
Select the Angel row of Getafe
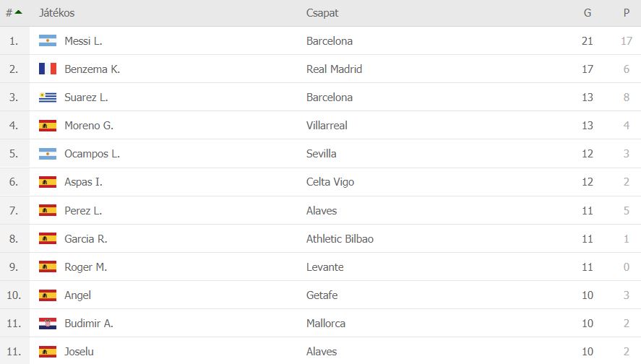321,295
